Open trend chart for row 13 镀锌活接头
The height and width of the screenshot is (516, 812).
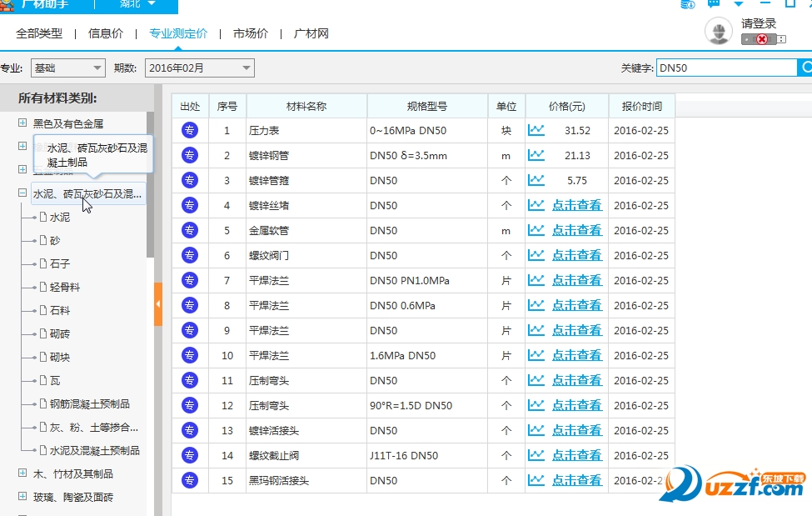[x=536, y=430]
